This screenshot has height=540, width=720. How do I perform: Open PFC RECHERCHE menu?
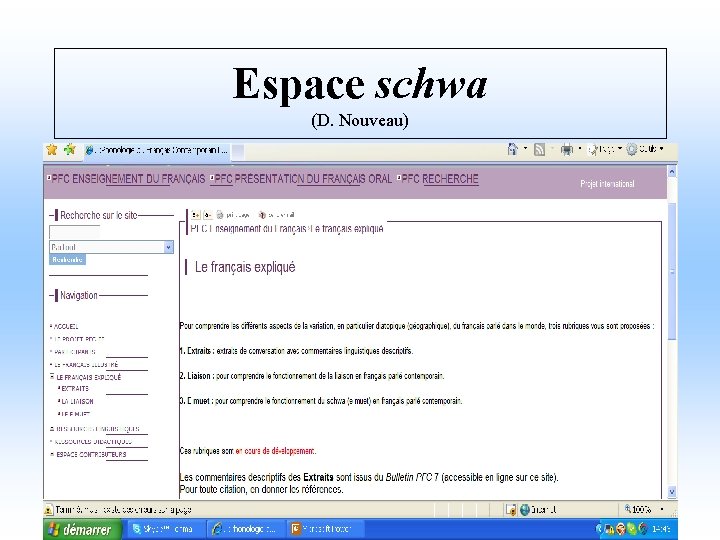pos(438,179)
